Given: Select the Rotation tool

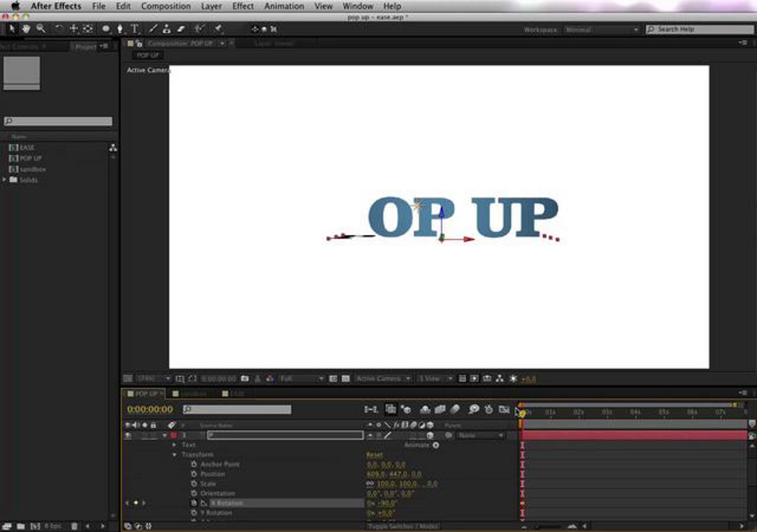Looking at the screenshot, I should point(59,29).
